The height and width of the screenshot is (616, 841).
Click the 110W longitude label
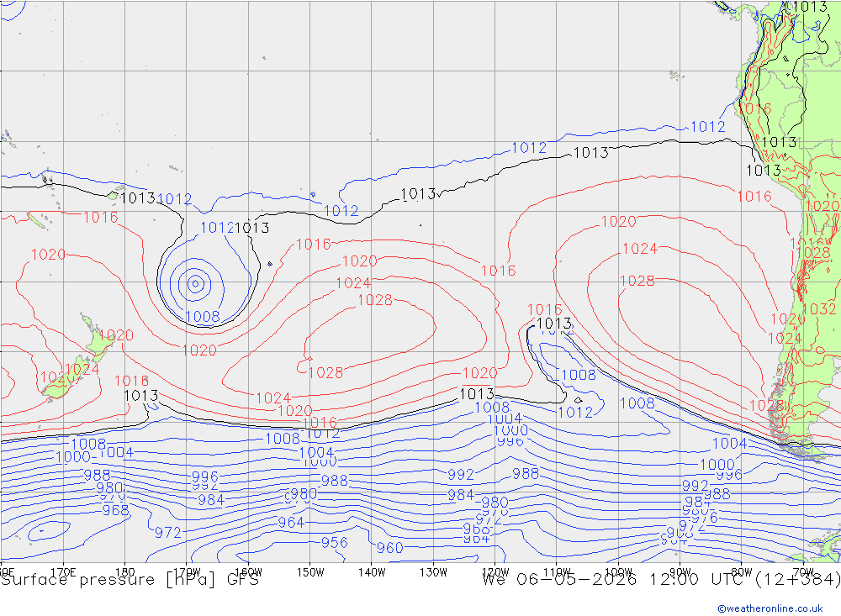[557, 572]
